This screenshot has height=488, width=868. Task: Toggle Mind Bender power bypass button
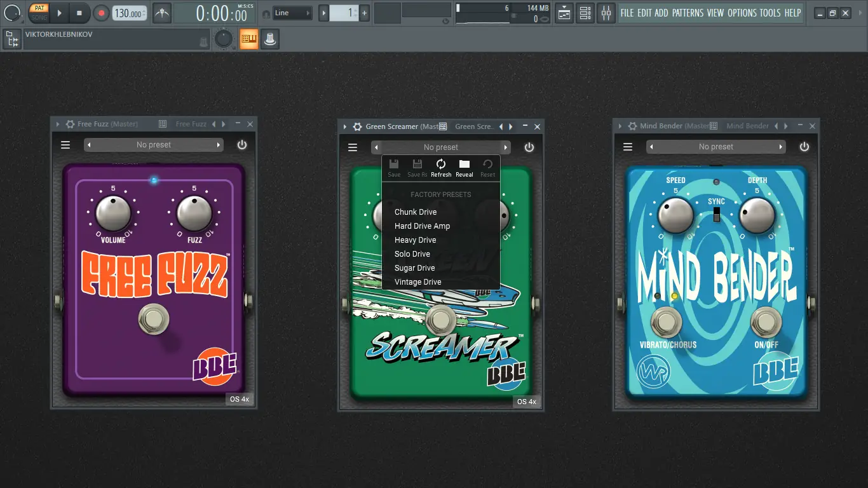pos(804,147)
